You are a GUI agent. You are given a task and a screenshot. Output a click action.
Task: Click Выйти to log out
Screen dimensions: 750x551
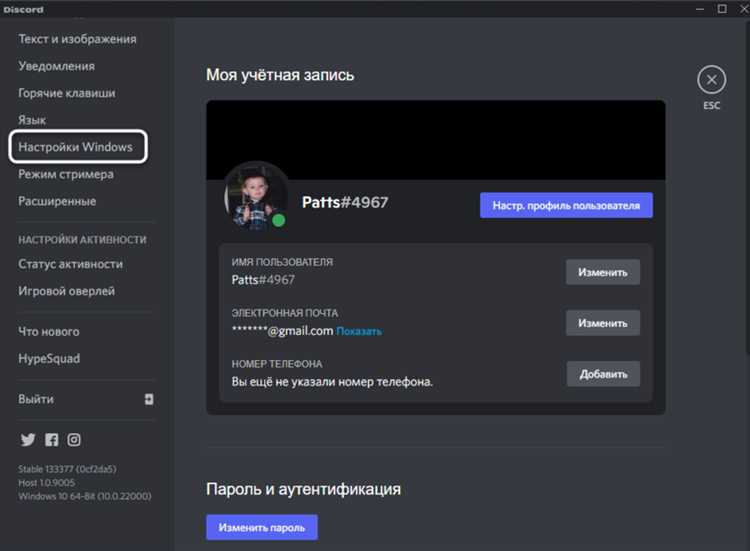click(36, 399)
